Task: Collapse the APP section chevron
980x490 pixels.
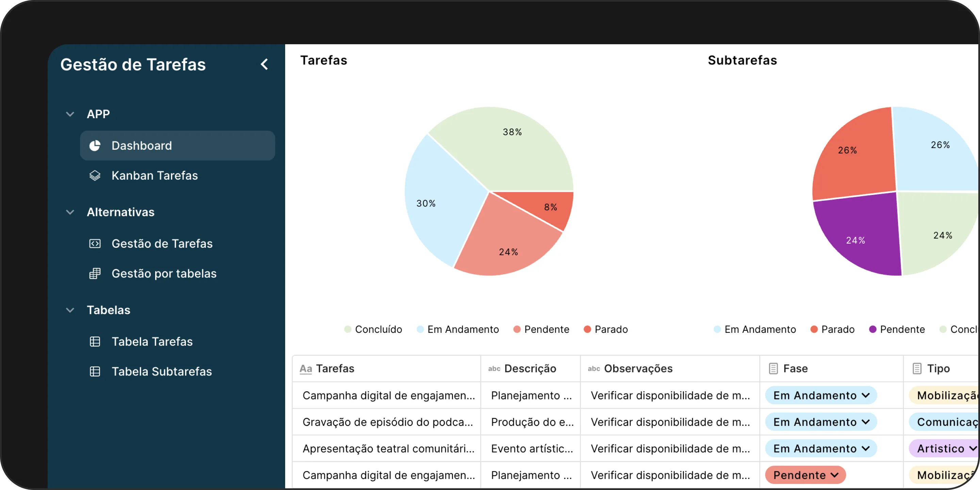Action: pos(70,114)
